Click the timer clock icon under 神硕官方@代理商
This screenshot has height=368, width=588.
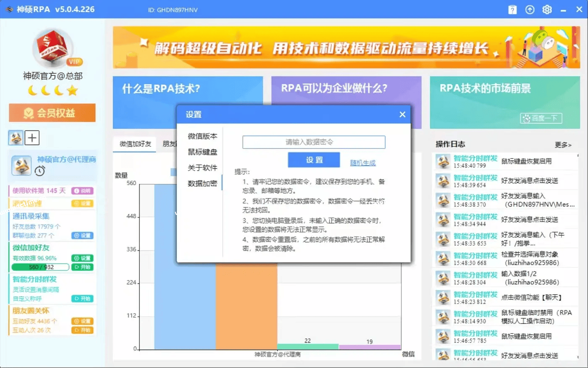[40, 171]
